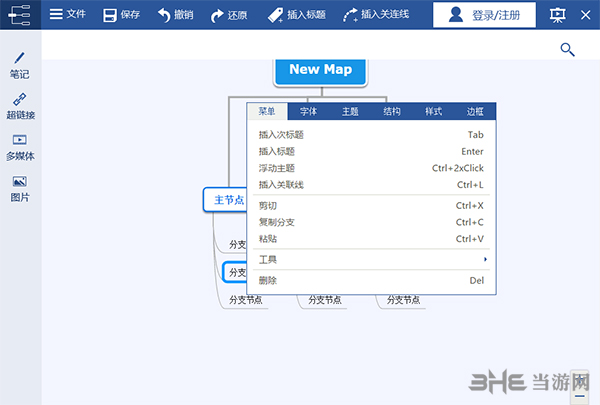Viewport: 600px width, 405px height.
Task: Select the 主节点 main node
Action: click(x=226, y=199)
